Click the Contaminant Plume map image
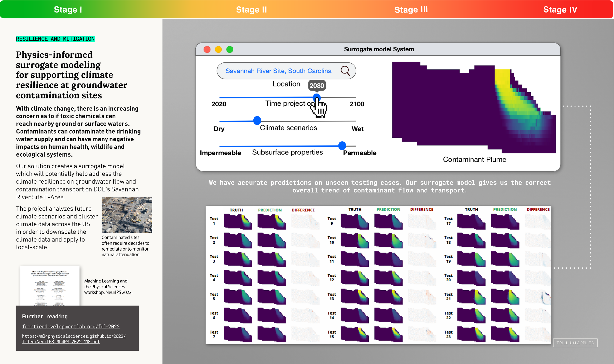614x364 pixels. 474,107
